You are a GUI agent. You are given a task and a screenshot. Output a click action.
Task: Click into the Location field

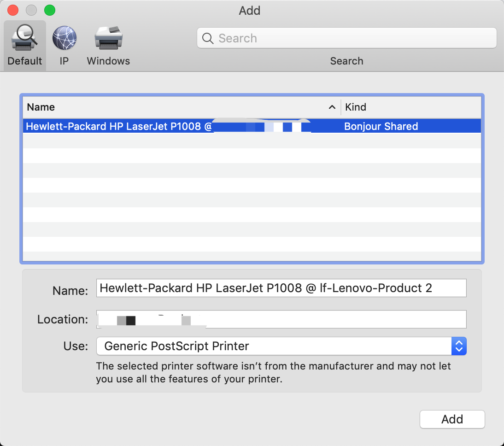[x=281, y=319]
